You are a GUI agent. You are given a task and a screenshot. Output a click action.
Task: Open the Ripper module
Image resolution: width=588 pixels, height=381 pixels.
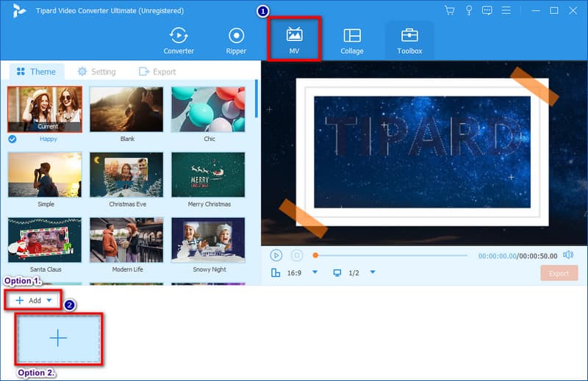pos(236,40)
